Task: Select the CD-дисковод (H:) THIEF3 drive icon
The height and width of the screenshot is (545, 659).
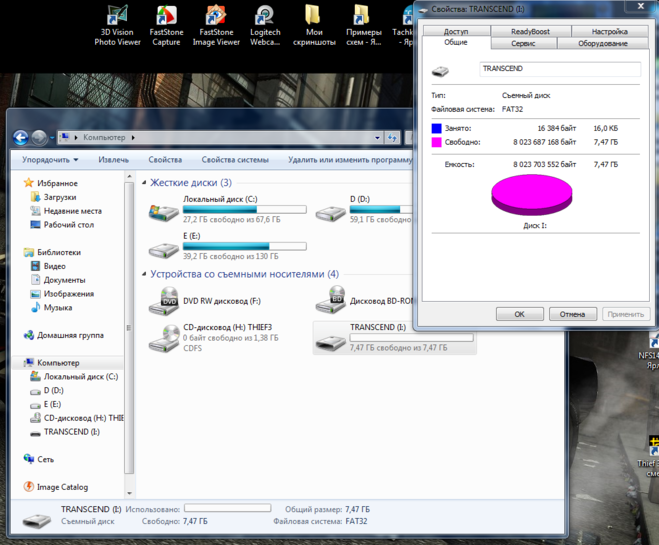Action: pos(164,339)
